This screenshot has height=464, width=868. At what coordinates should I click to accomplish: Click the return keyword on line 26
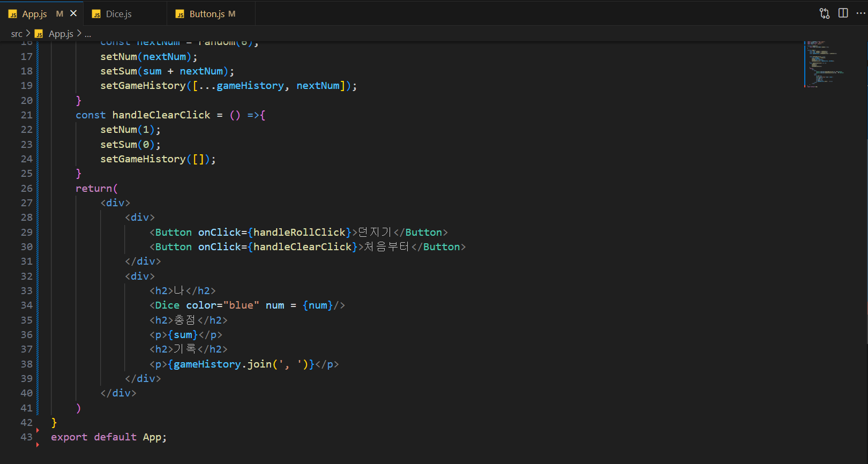[x=94, y=189]
